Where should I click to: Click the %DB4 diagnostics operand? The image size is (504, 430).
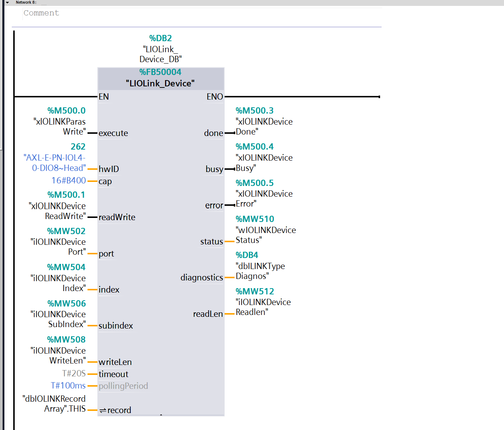pos(247,255)
